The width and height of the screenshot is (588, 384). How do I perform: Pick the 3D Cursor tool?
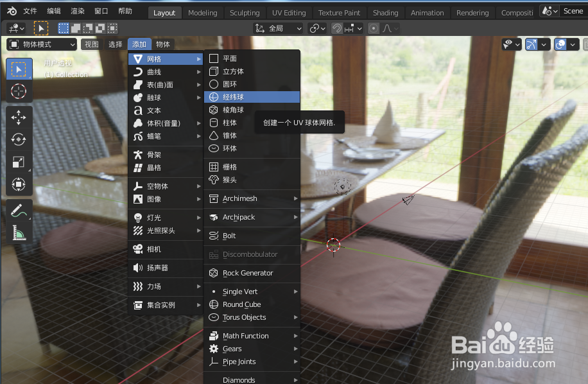(18, 91)
